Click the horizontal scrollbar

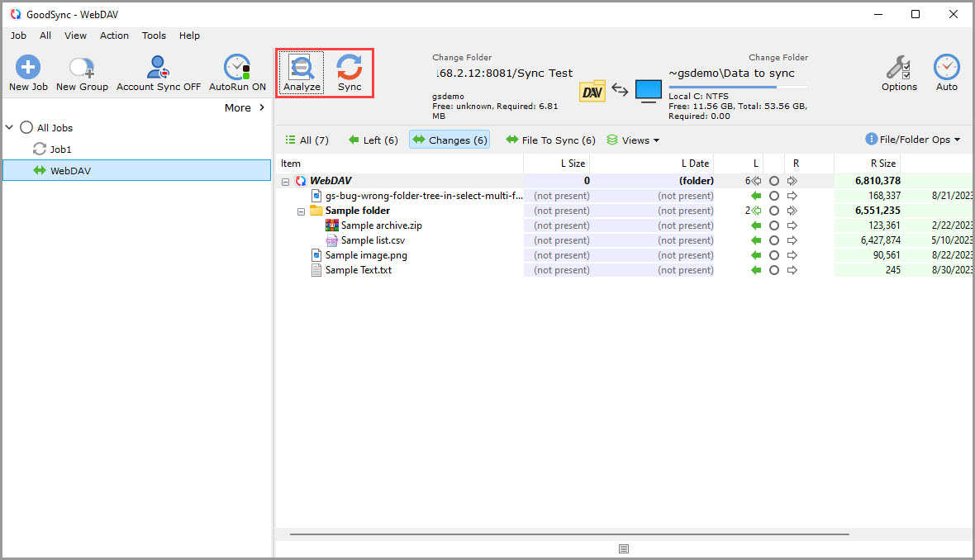click(x=569, y=534)
